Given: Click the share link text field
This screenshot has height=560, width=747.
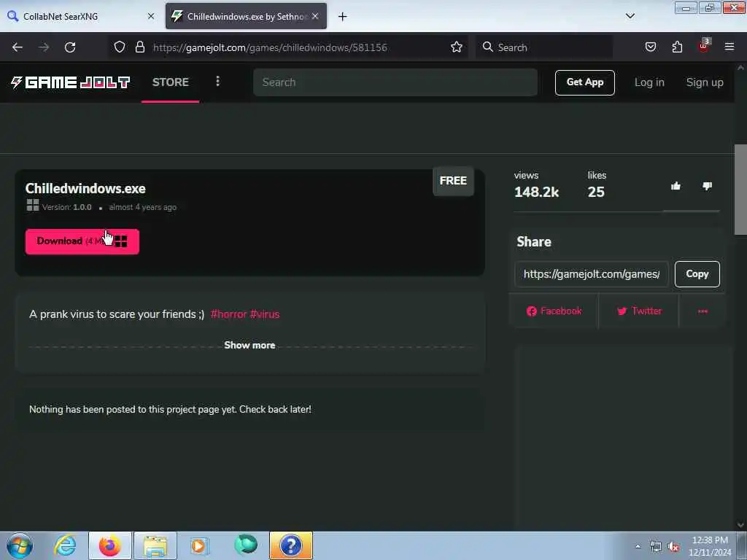Looking at the screenshot, I should [591, 274].
